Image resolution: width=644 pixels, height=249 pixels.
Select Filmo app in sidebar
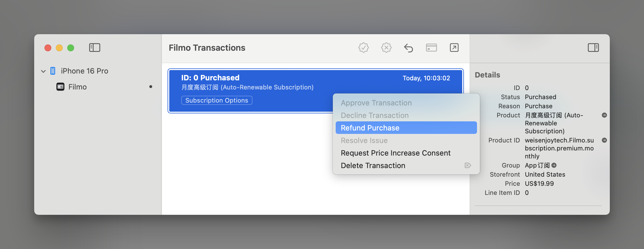pyautogui.click(x=77, y=87)
